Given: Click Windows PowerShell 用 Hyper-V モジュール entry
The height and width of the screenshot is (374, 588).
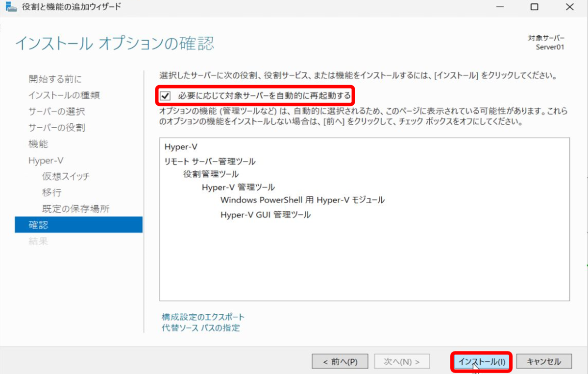Looking at the screenshot, I should pos(302,200).
